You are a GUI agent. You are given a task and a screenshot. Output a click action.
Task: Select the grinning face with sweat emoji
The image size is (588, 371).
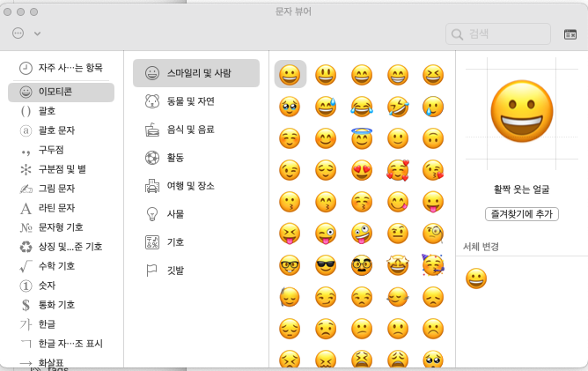[326, 107]
